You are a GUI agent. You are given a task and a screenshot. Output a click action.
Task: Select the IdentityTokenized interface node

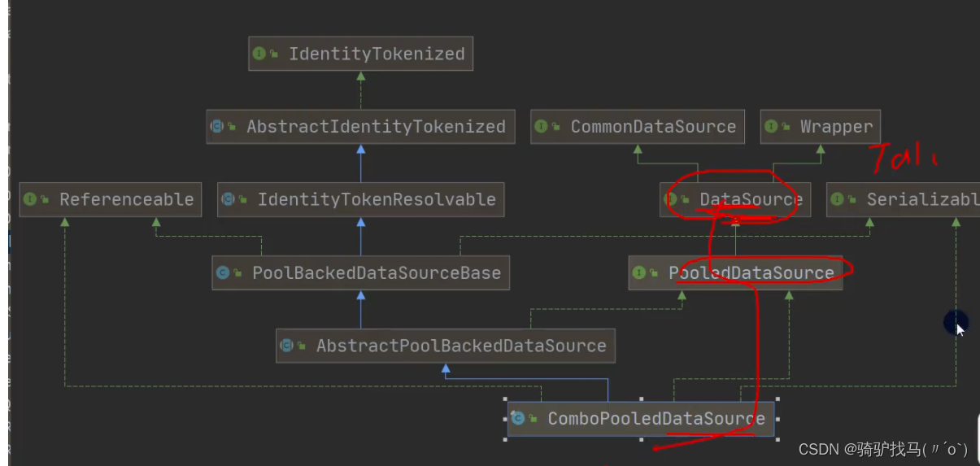click(x=360, y=54)
